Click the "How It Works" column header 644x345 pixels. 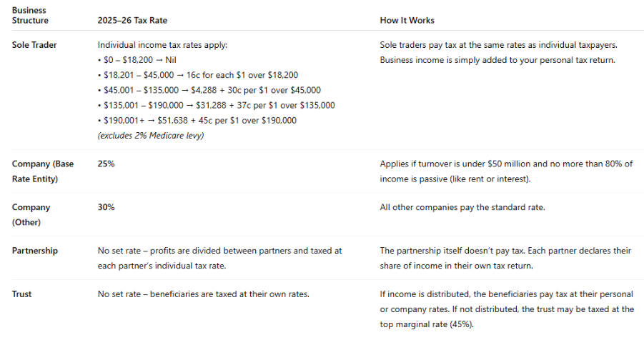407,21
